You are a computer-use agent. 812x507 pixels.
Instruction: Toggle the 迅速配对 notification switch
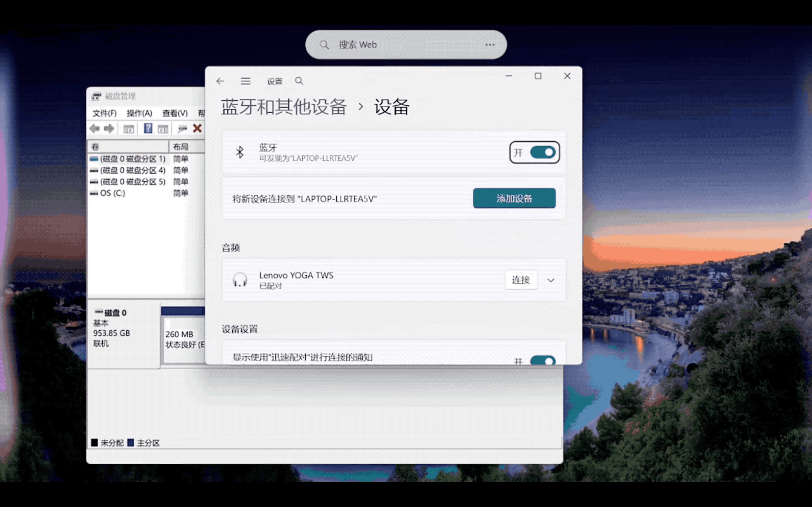click(x=542, y=361)
